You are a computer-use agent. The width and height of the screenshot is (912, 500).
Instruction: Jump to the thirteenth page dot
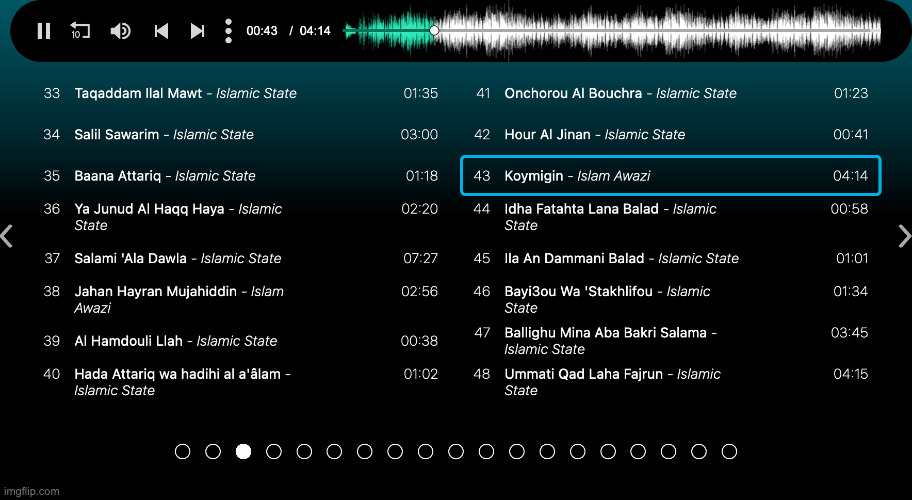click(x=547, y=452)
